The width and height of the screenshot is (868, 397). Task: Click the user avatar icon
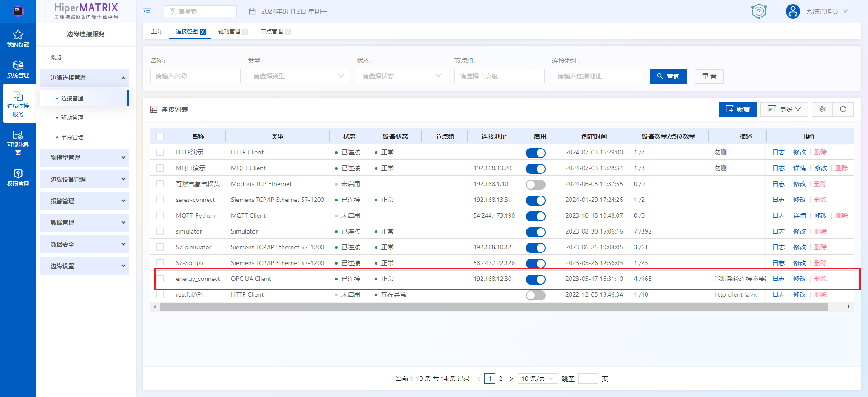coord(793,11)
